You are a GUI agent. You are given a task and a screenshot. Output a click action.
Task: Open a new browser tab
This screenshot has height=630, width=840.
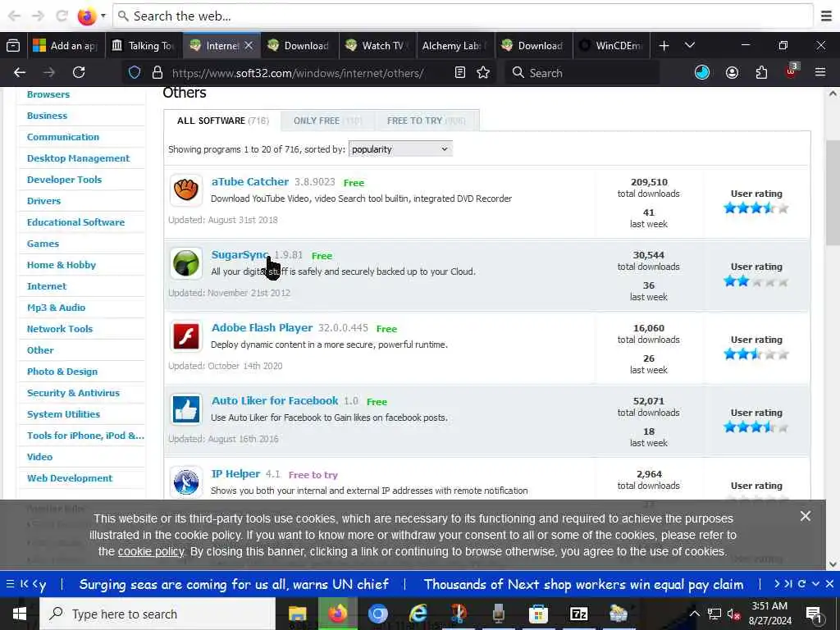pos(664,46)
